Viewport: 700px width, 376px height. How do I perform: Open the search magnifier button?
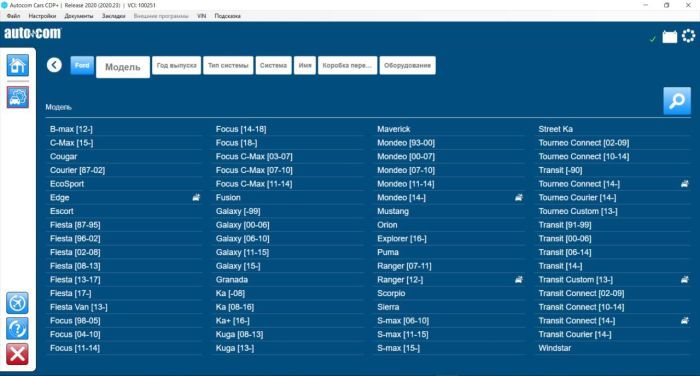point(677,101)
